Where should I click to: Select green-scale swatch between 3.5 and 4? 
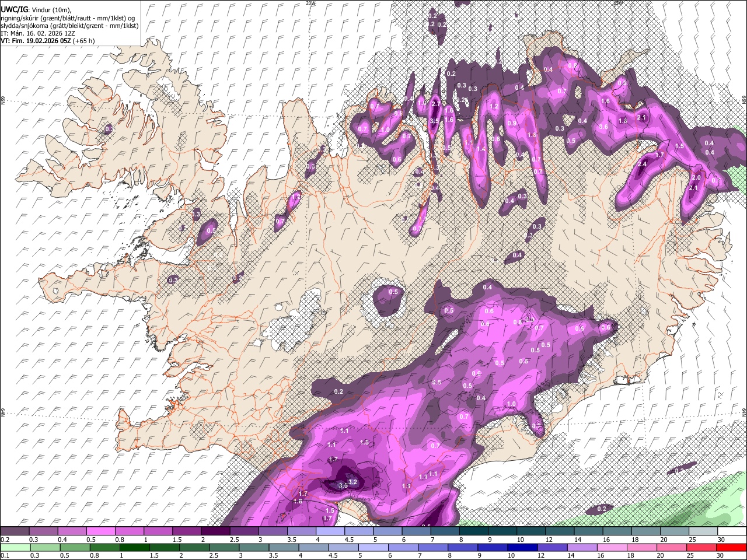pyautogui.click(x=284, y=547)
